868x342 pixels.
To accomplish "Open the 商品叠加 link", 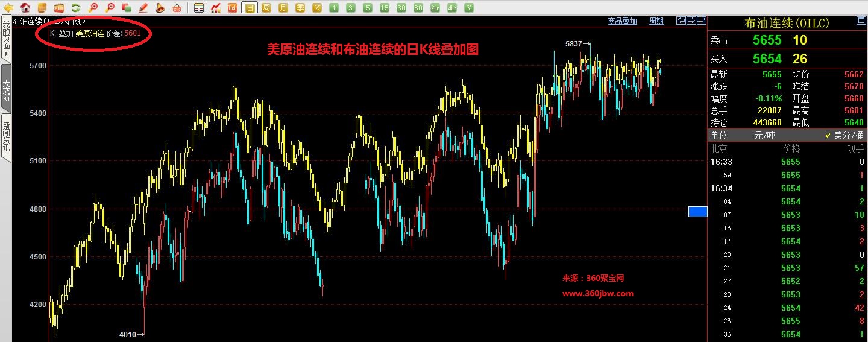I will tap(622, 21).
